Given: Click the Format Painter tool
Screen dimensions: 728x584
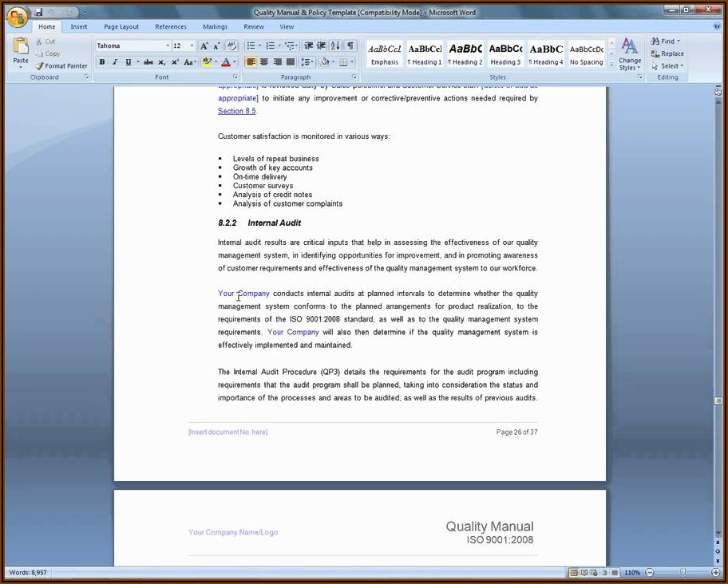Looking at the screenshot, I should coord(61,66).
